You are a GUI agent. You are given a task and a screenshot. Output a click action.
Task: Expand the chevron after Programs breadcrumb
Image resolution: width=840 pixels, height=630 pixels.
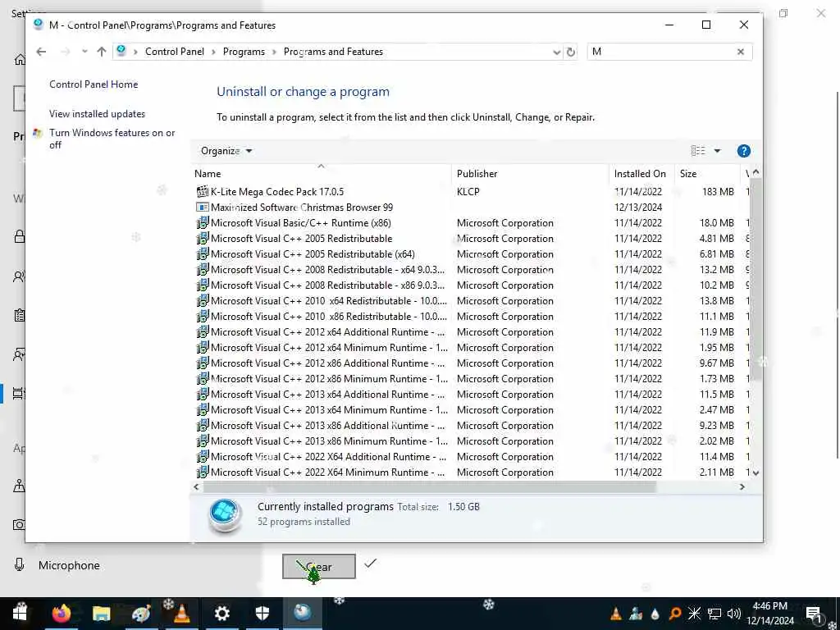274,52
